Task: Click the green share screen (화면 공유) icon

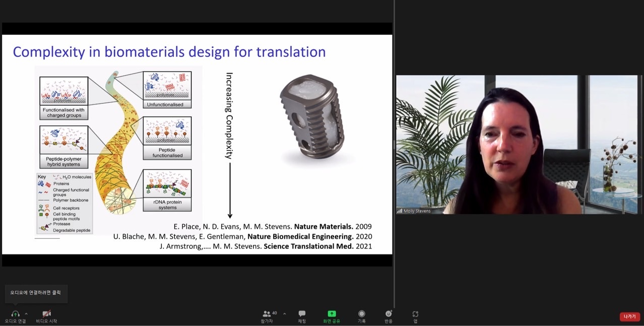Action: (332, 314)
